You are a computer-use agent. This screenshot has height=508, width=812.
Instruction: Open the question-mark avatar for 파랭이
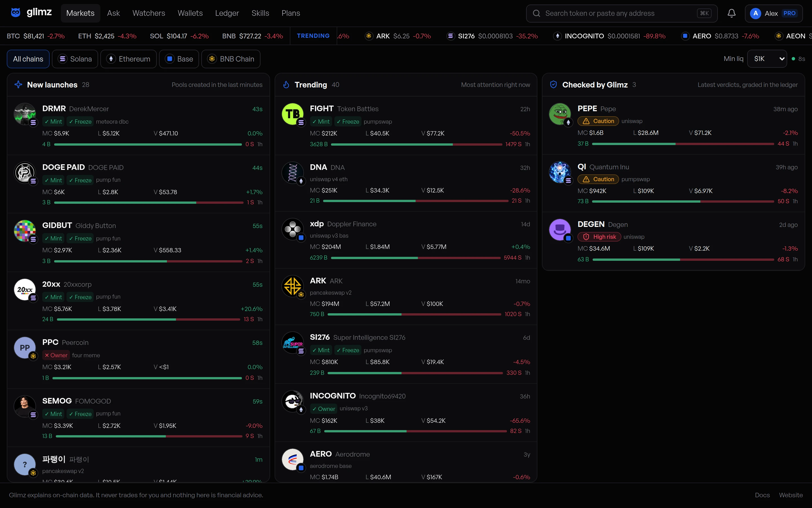pos(25,464)
